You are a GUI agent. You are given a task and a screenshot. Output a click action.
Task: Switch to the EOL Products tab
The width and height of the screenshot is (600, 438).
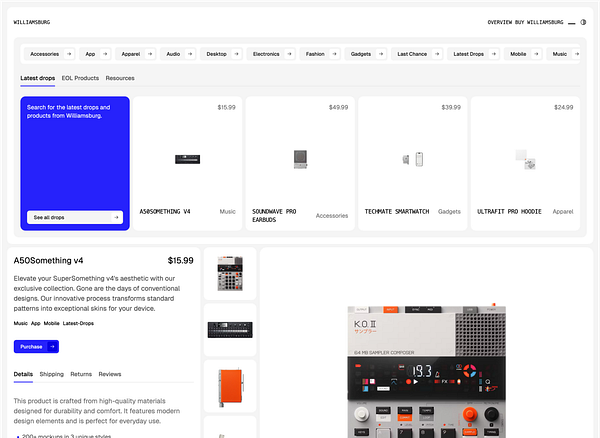[80, 78]
